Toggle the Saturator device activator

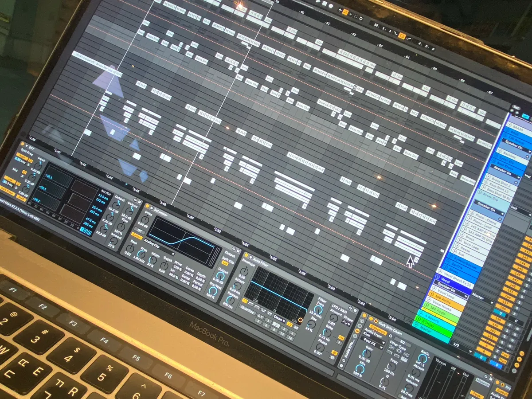[147, 206]
